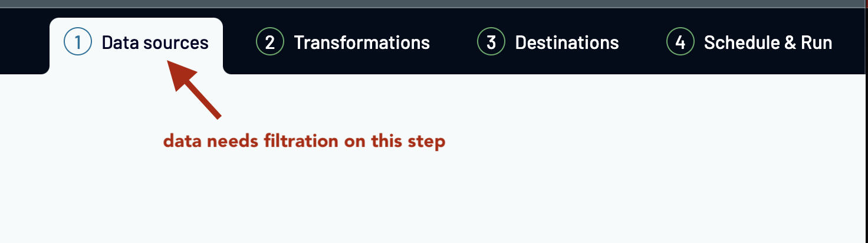Click the number 1 circle icon

(78, 42)
